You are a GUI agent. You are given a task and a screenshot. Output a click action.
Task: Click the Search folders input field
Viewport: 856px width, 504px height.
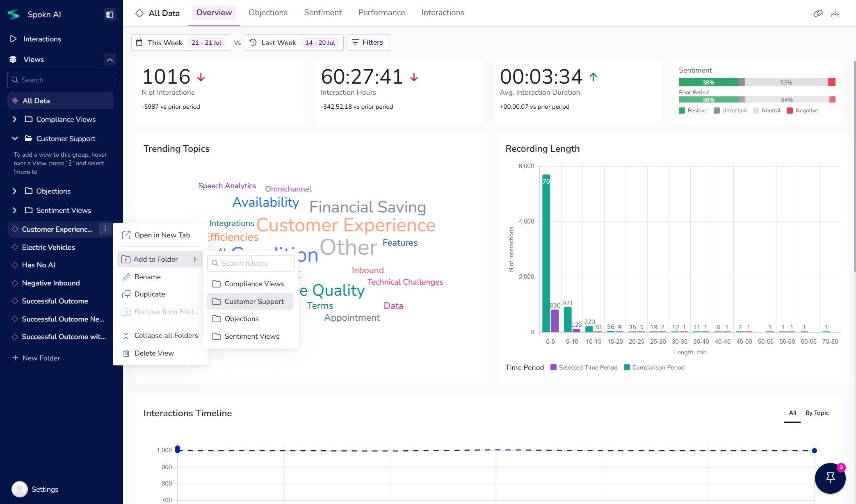(251, 263)
